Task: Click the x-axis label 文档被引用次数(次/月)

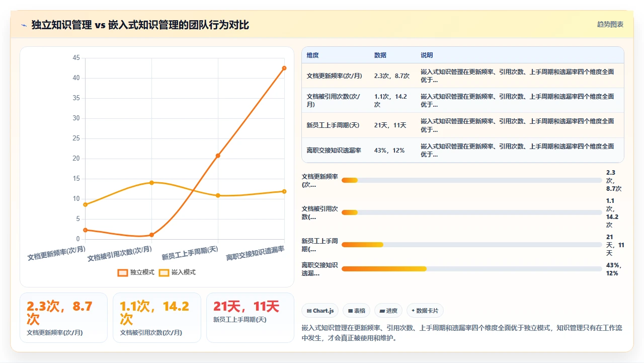Action: [120, 253]
